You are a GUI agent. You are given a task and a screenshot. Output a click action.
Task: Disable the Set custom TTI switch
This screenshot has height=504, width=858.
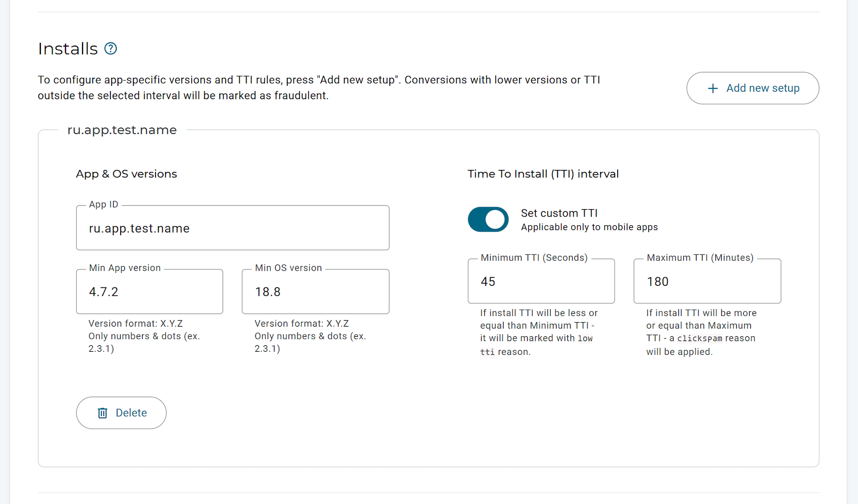pyautogui.click(x=488, y=219)
